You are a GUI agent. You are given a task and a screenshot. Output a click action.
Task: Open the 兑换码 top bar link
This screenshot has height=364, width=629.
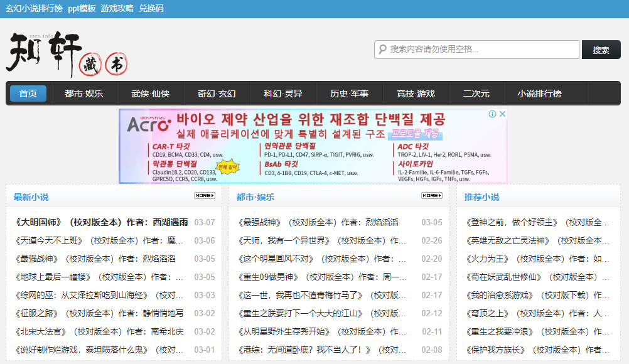[x=151, y=8]
